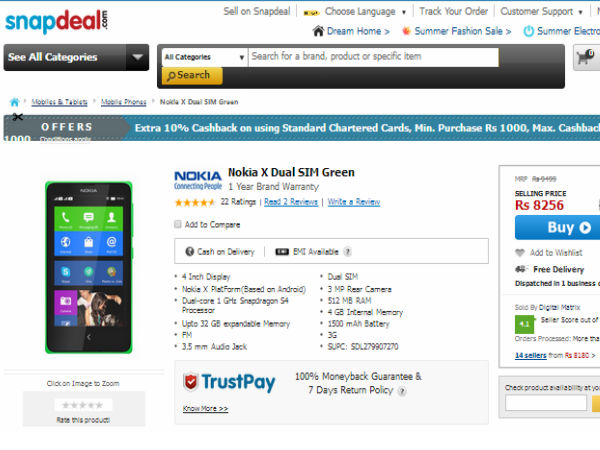Click the return policy help icon
The width and height of the screenshot is (600, 450).
[402, 392]
